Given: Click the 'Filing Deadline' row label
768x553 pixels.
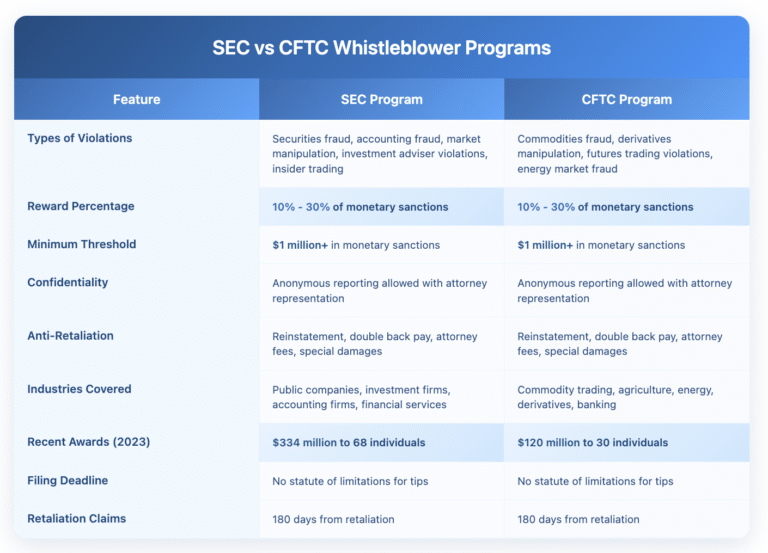Looking at the screenshot, I should click(68, 480).
